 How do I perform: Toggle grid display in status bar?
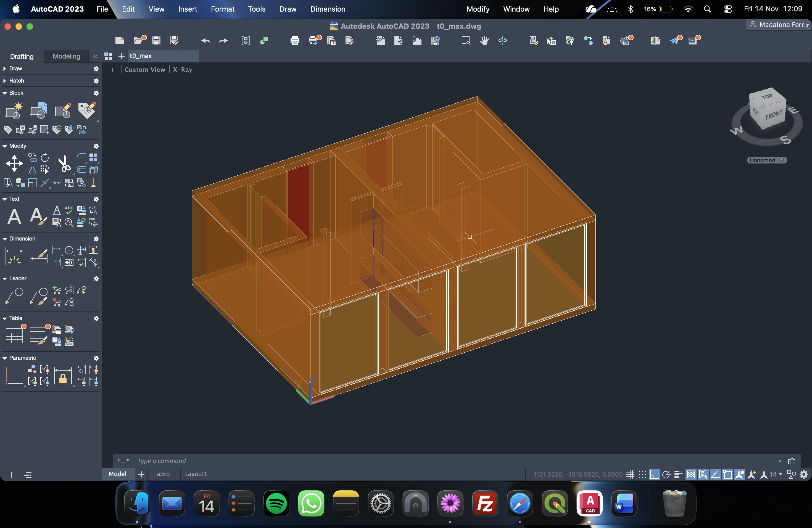pyautogui.click(x=630, y=474)
